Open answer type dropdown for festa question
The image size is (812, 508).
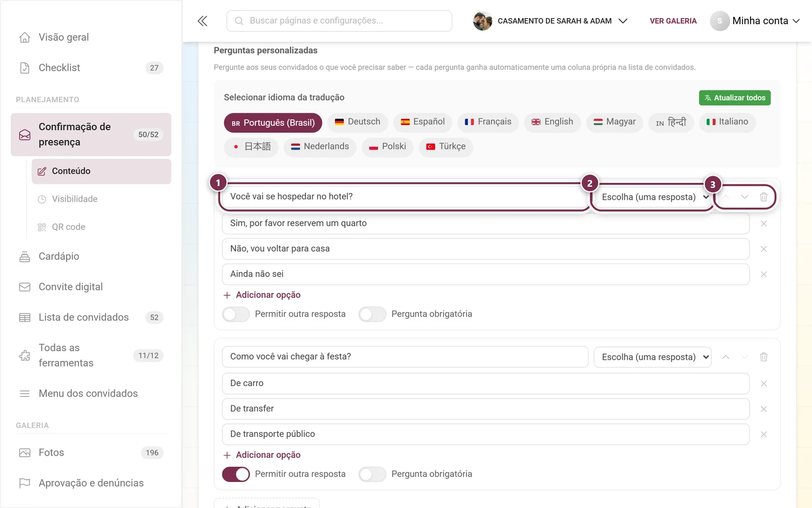tap(652, 357)
